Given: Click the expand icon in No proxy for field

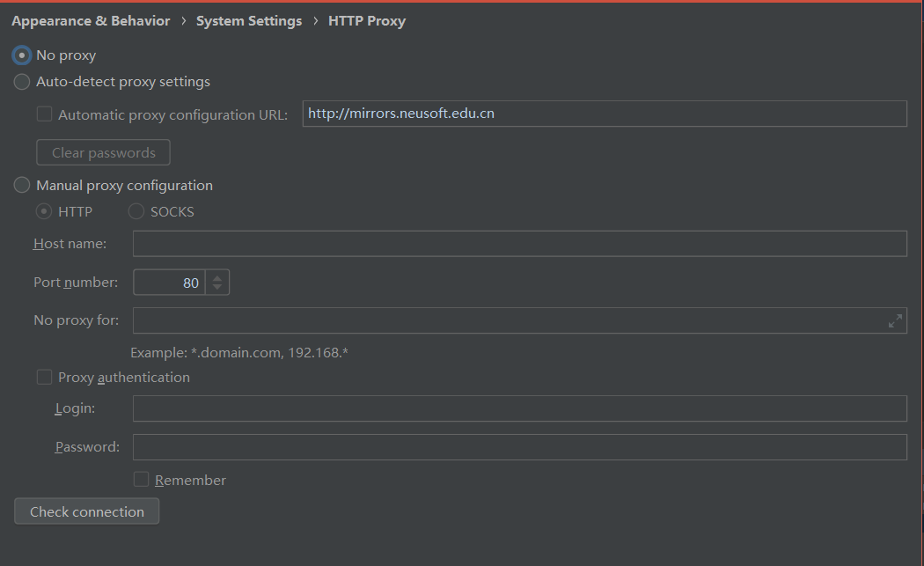Looking at the screenshot, I should (895, 320).
